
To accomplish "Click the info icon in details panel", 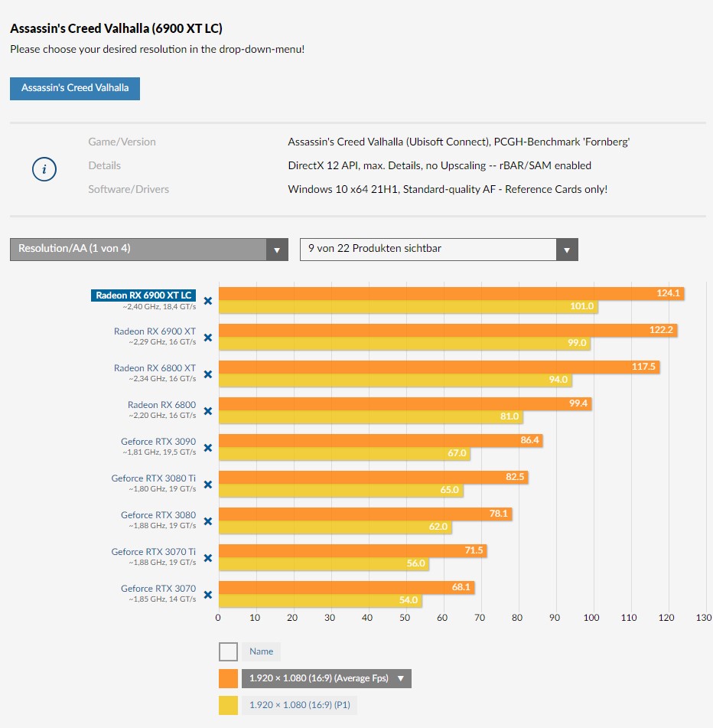I will 44,169.
